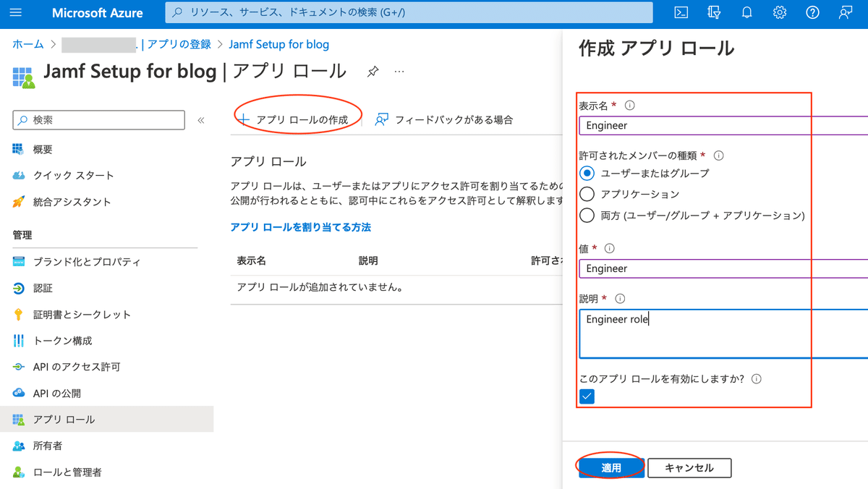Open portal settings gear
This screenshot has width=868, height=489.
click(780, 12)
